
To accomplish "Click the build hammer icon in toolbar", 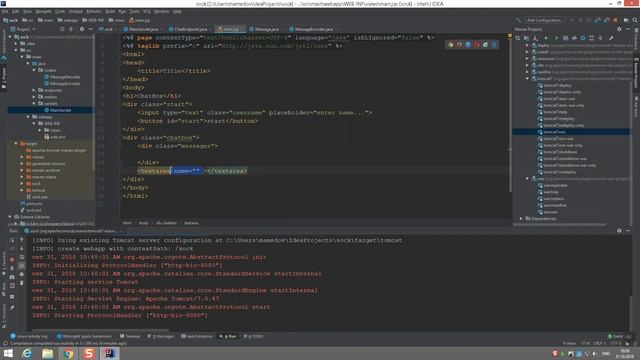I will pyautogui.click(x=518, y=20).
